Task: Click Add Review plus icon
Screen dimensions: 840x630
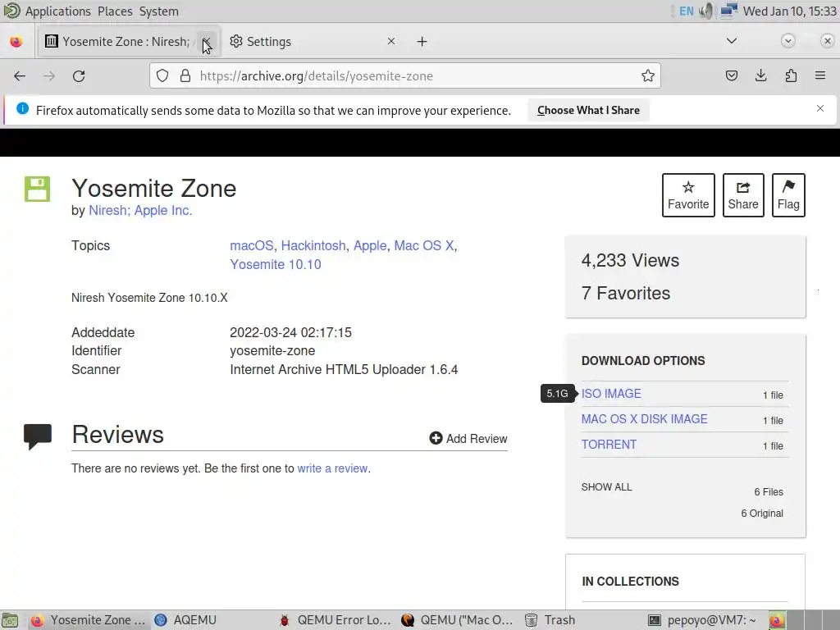Action: tap(436, 438)
